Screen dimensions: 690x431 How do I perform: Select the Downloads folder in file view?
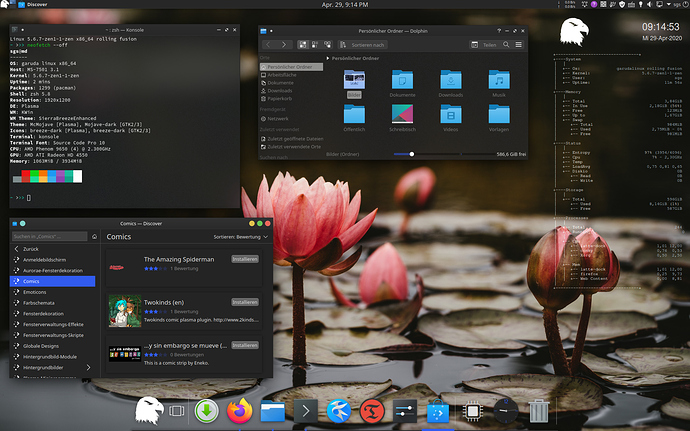point(451,80)
